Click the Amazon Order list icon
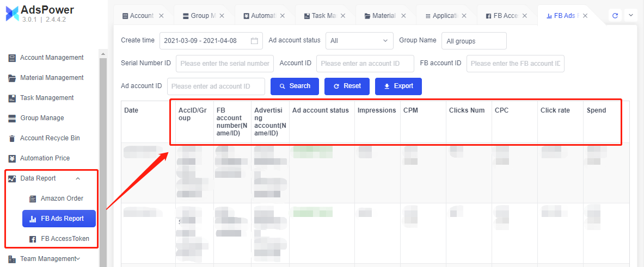 click(x=33, y=198)
